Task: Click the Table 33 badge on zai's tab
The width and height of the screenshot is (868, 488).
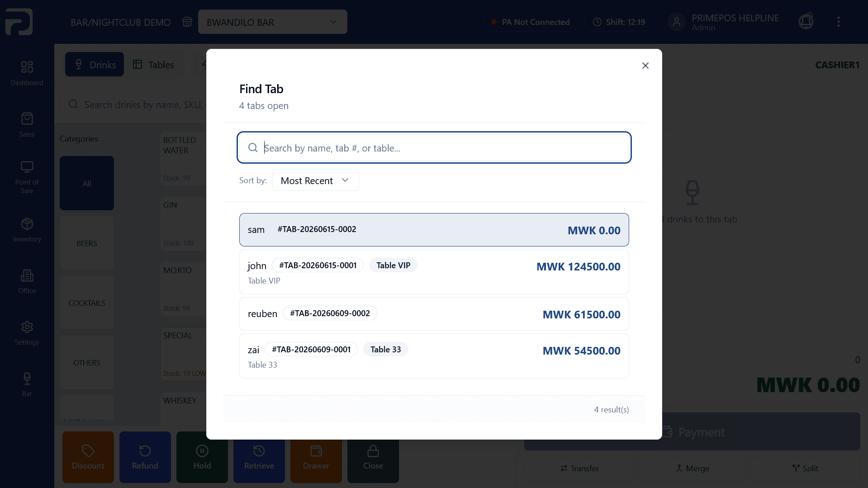Action: click(385, 350)
